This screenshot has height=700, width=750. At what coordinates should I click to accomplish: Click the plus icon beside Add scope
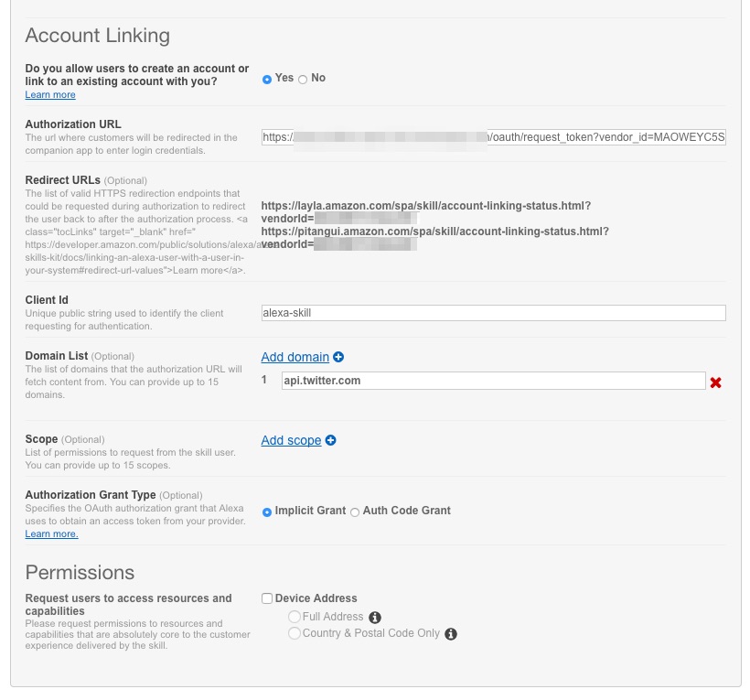(x=331, y=440)
